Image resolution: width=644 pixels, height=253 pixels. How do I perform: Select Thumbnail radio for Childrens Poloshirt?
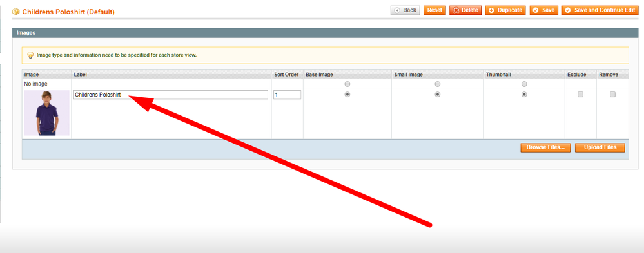coord(525,94)
